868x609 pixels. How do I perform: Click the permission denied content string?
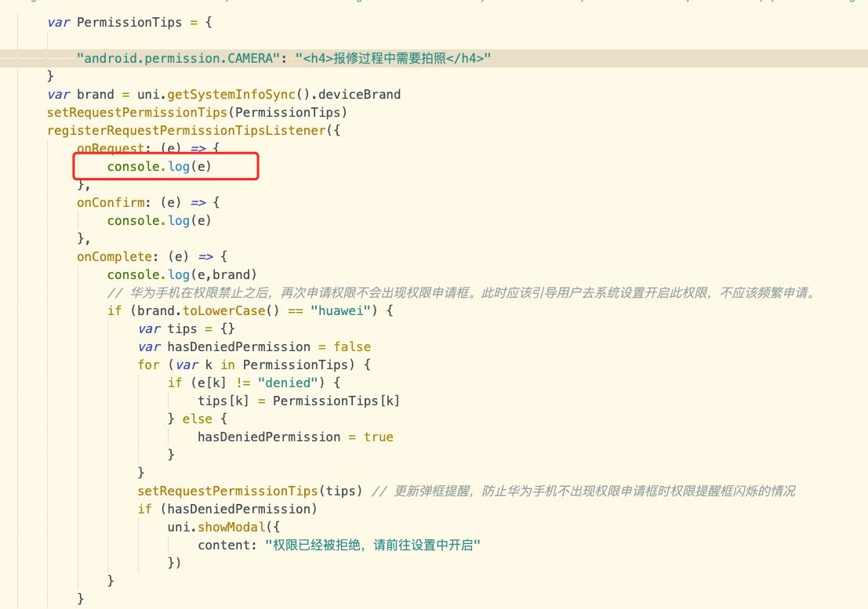[x=372, y=545]
